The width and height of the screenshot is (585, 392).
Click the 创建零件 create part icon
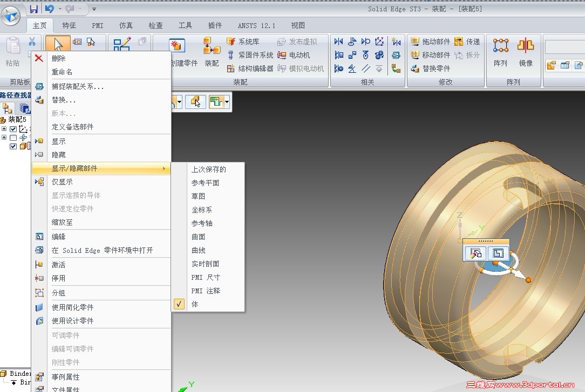tap(178, 45)
